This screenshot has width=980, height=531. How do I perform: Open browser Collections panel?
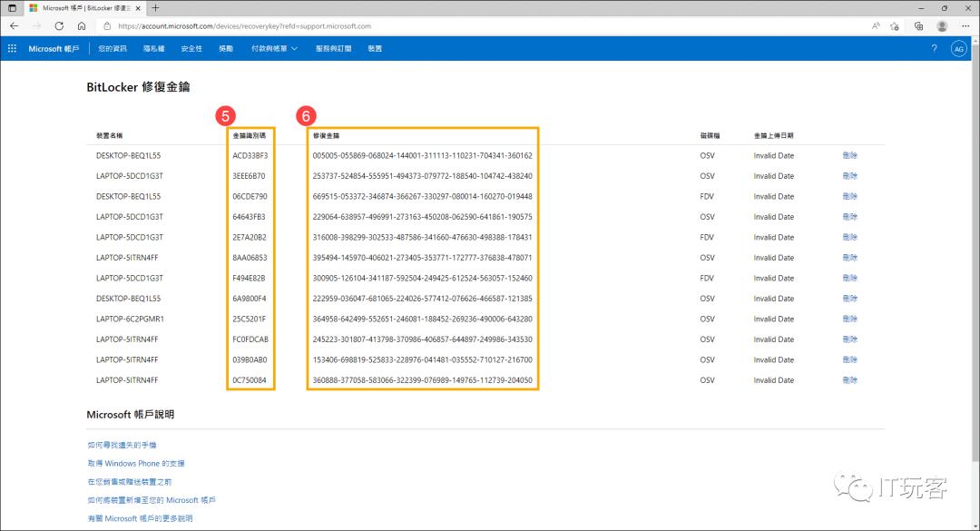(918, 26)
